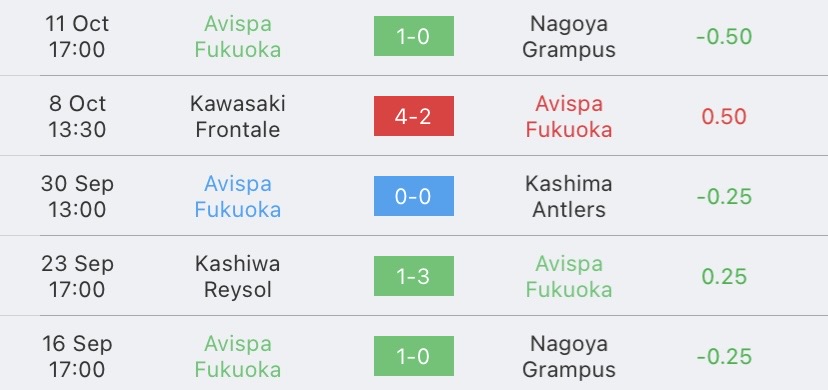Open the Kashima Antlers team name
Image resolution: width=828 pixels, height=390 pixels.
569,196
